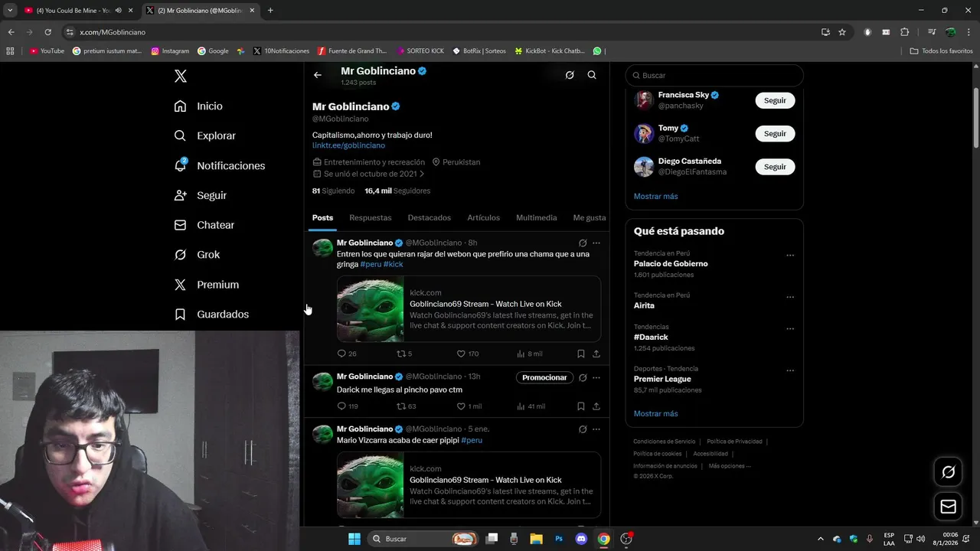This screenshot has height=551, width=980.
Task: Open the 16,4 mil Seguidores list
Action: click(397, 191)
